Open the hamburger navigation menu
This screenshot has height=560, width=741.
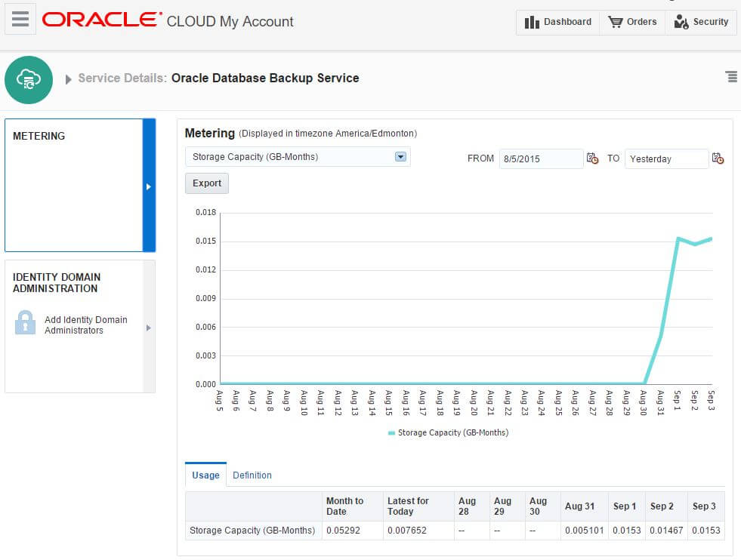(x=20, y=20)
